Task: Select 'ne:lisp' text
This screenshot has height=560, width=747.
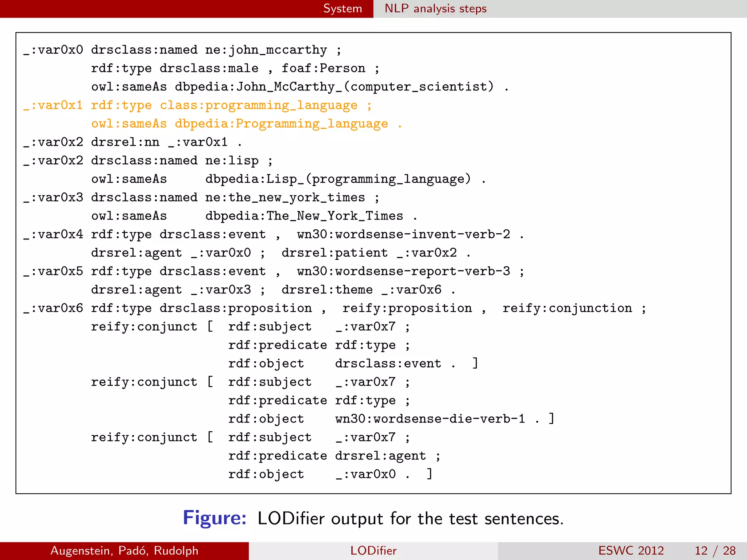Action: pyautogui.click(x=232, y=161)
